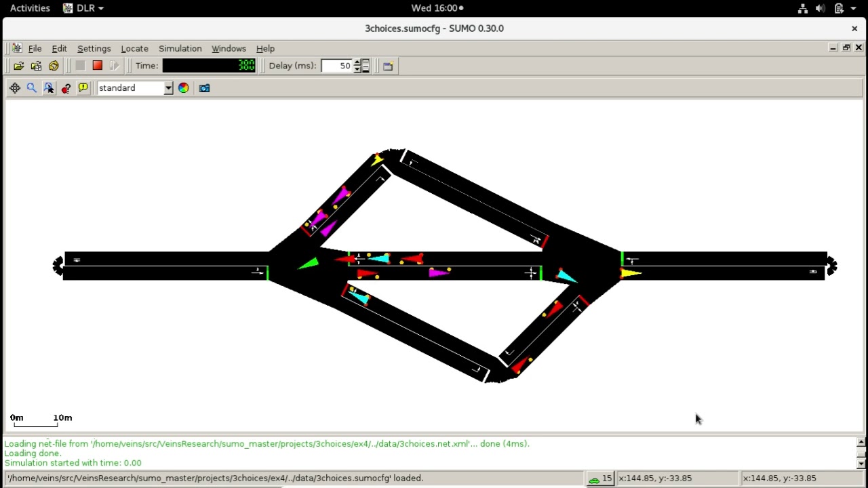Increase the delay with the spinner up arrow
868x488 pixels.
click(357, 62)
